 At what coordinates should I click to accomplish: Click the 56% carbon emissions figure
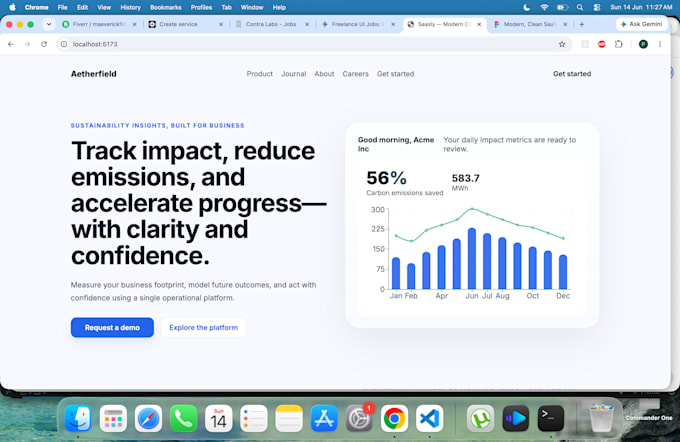pos(386,178)
